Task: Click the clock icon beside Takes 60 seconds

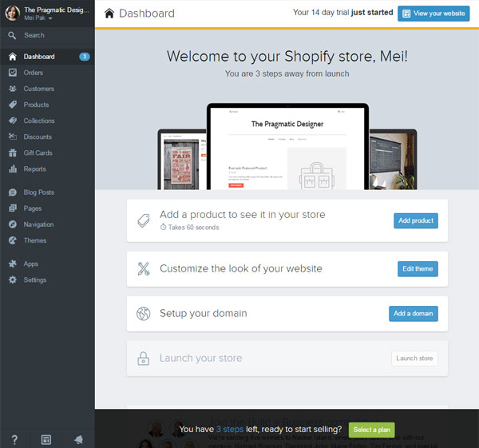Action: click(163, 227)
